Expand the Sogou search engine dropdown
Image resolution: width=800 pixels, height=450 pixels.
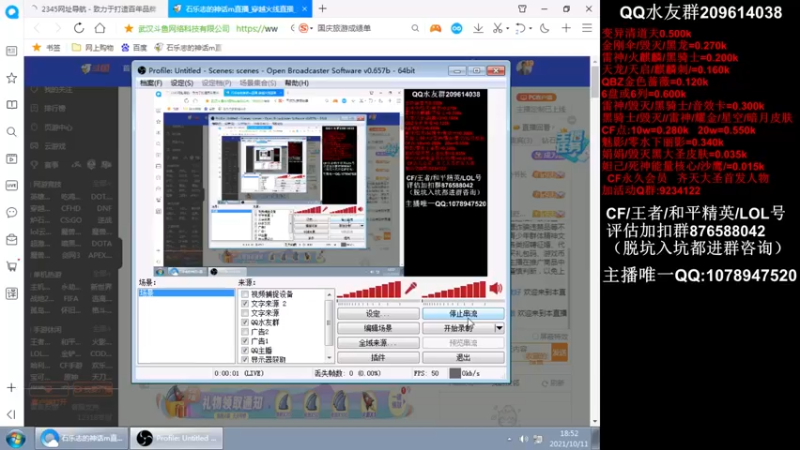(312, 29)
